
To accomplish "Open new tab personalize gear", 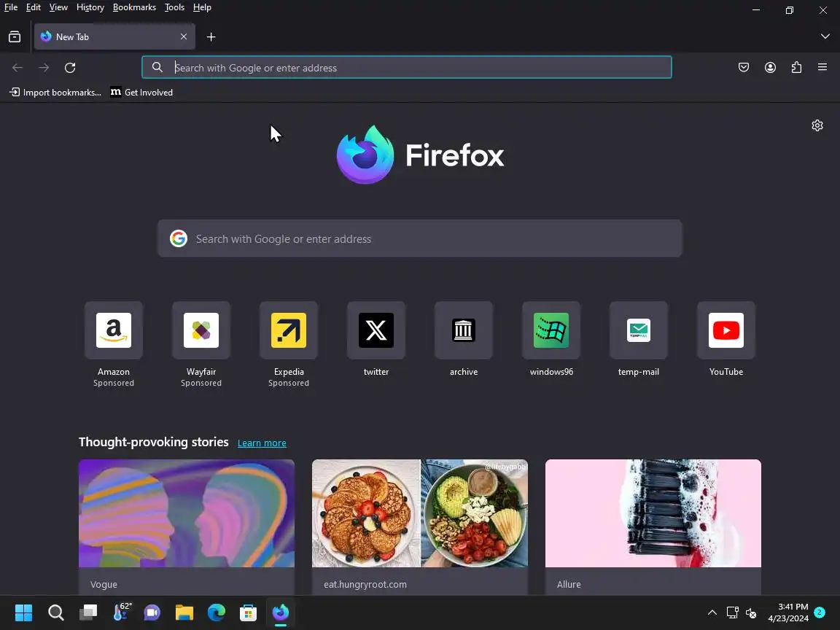I will click(817, 125).
